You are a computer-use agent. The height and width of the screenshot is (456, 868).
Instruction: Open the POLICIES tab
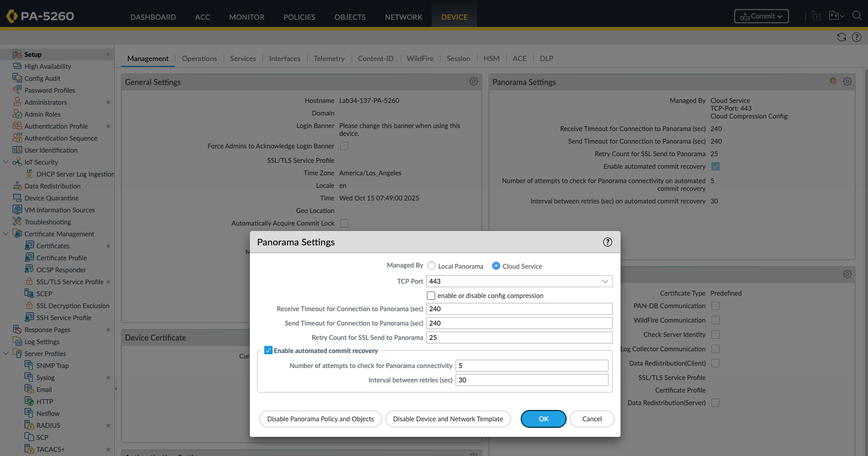point(299,17)
